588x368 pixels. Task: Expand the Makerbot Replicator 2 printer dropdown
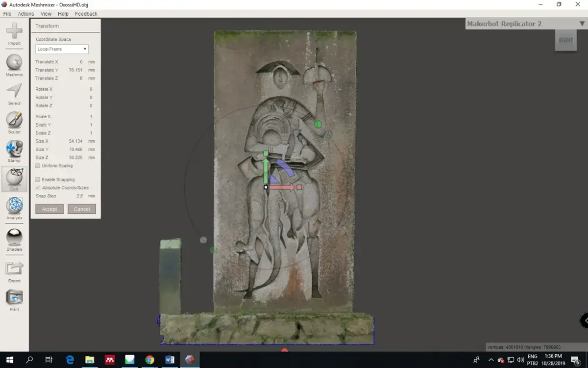click(581, 24)
